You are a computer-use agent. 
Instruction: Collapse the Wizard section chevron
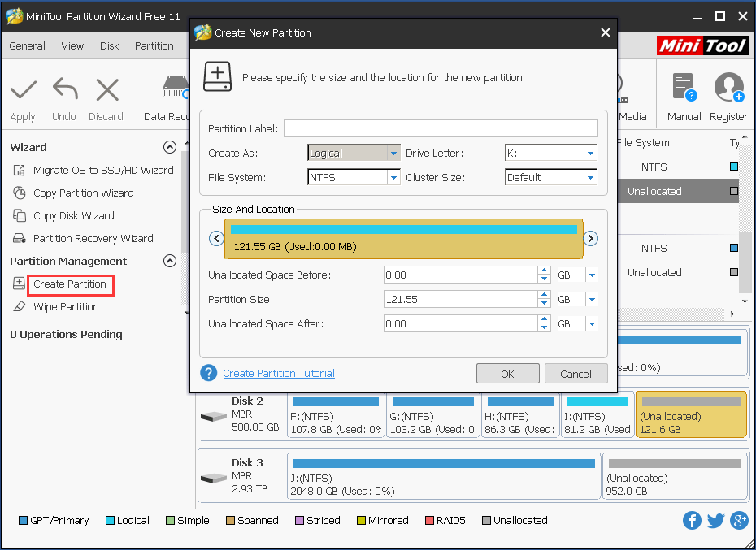170,147
